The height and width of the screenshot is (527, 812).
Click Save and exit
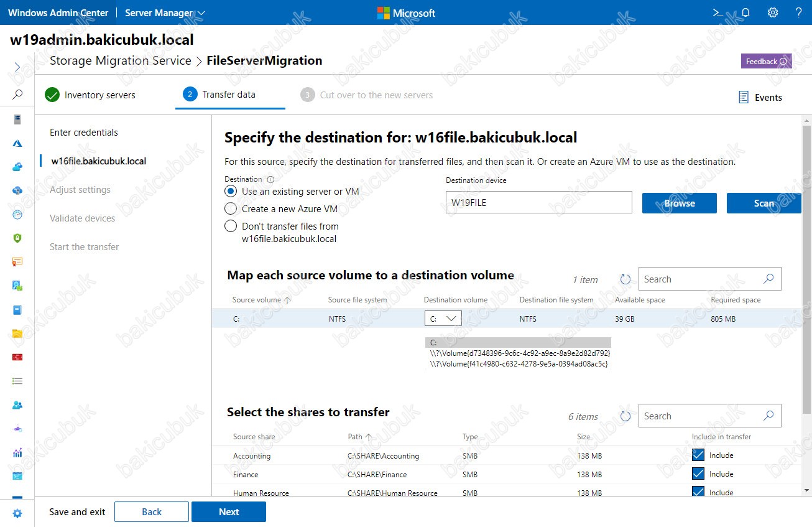(77, 512)
